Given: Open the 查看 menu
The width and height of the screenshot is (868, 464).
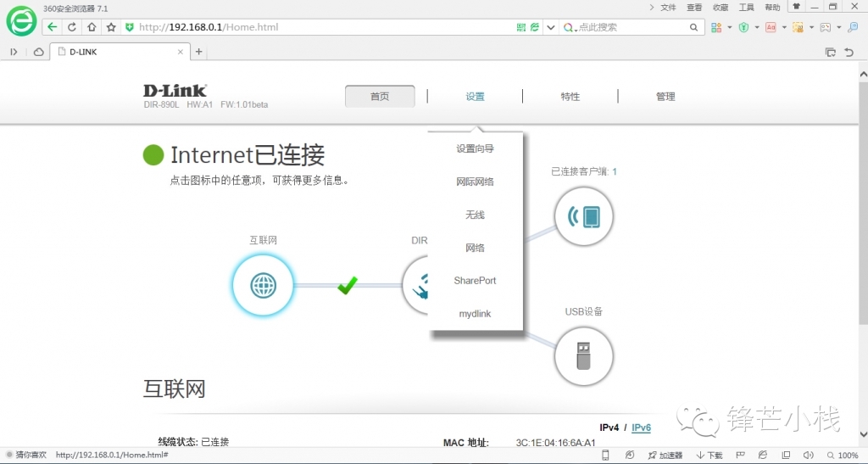Looking at the screenshot, I should point(694,7).
